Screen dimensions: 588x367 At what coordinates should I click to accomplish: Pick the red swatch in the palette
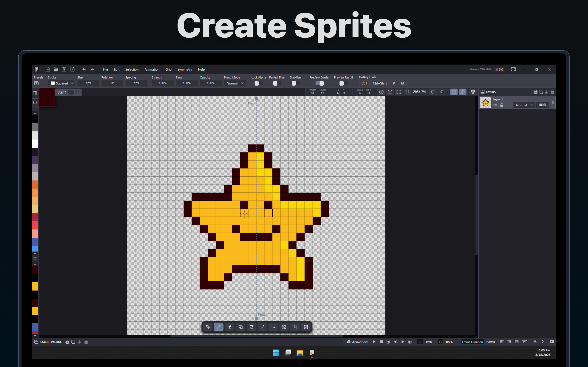point(35,225)
